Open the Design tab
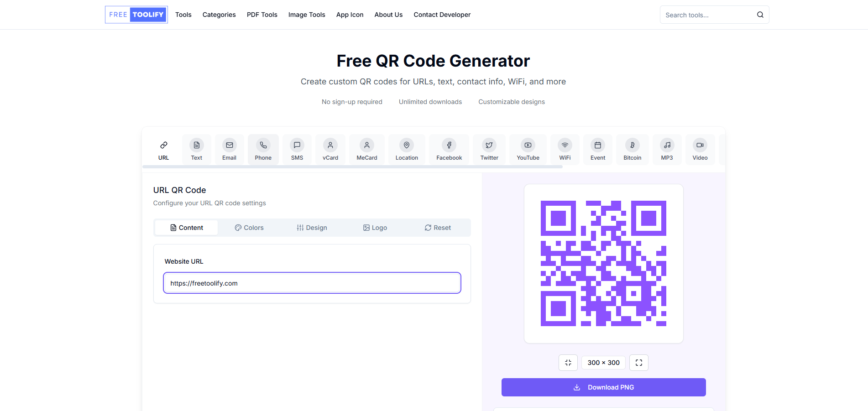868x411 pixels. [x=312, y=227]
